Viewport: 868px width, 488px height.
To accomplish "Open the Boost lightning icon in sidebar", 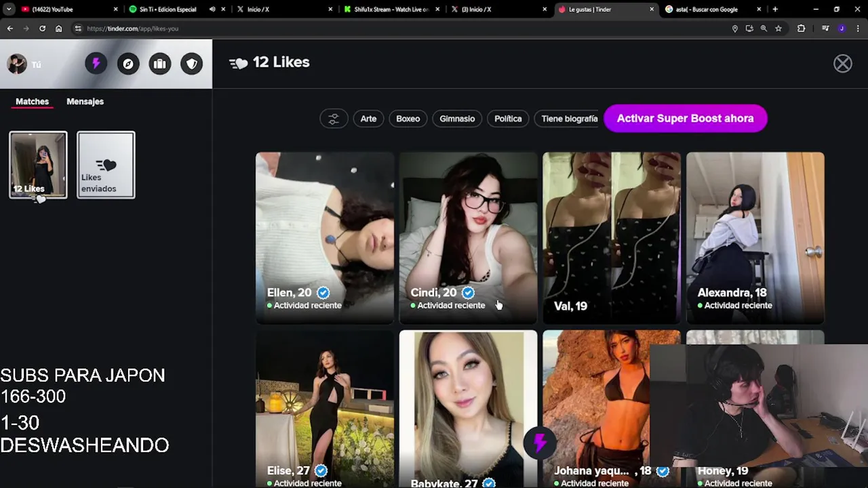I will (x=96, y=64).
